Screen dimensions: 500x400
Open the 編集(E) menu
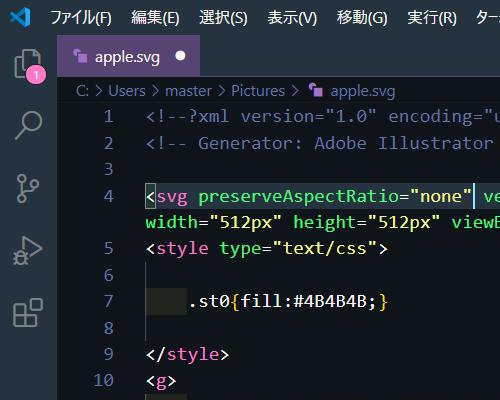pyautogui.click(x=155, y=17)
